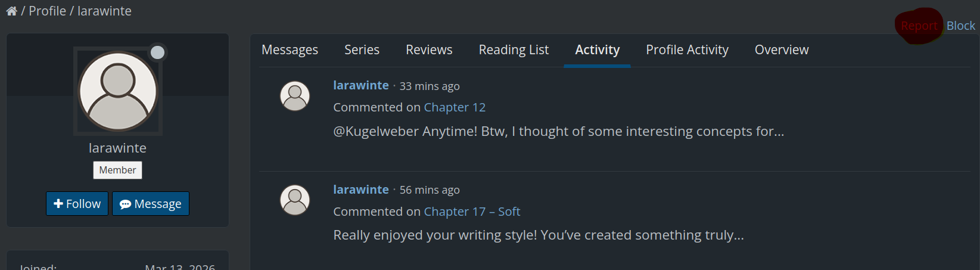Click the avatar beside the Chapter 17 comment
Image resolution: width=980 pixels, height=270 pixels.
click(x=295, y=200)
